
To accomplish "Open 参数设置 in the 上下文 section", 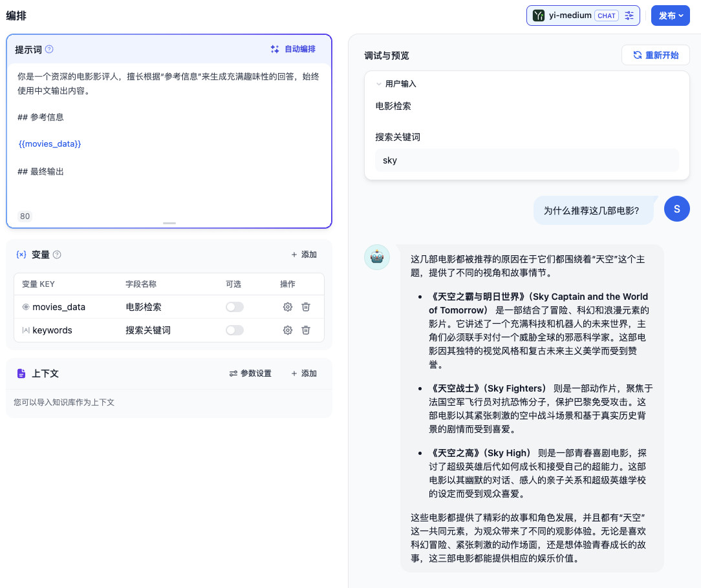I will 250,373.
